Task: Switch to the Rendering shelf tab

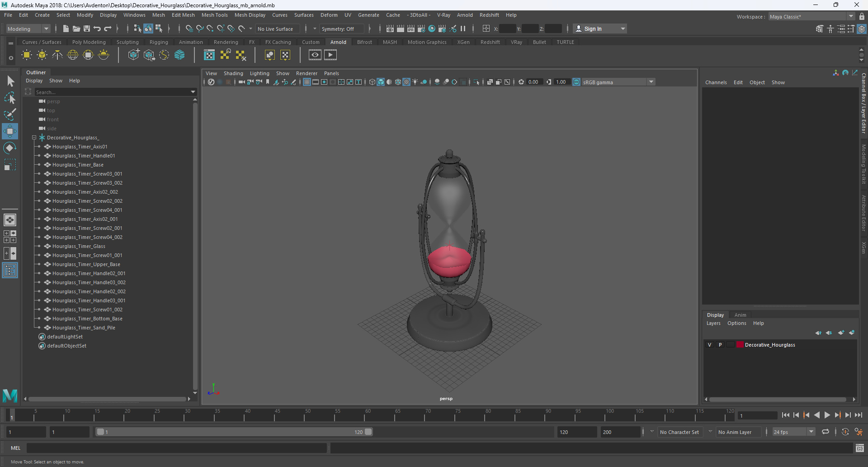Action: pos(226,42)
